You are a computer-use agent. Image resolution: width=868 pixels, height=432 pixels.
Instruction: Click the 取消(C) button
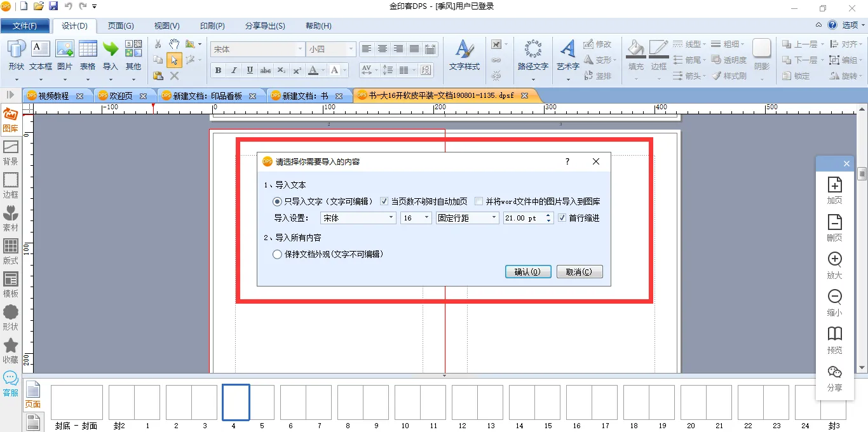pyautogui.click(x=580, y=272)
